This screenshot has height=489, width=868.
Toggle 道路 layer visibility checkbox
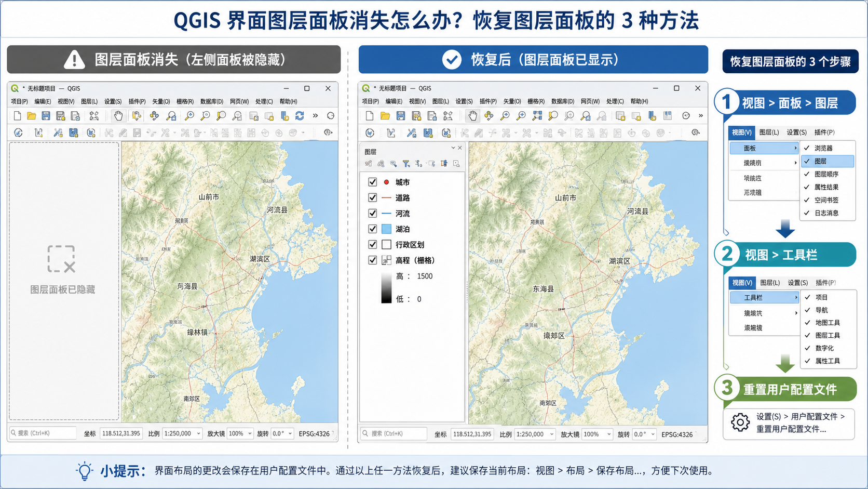[x=372, y=197]
